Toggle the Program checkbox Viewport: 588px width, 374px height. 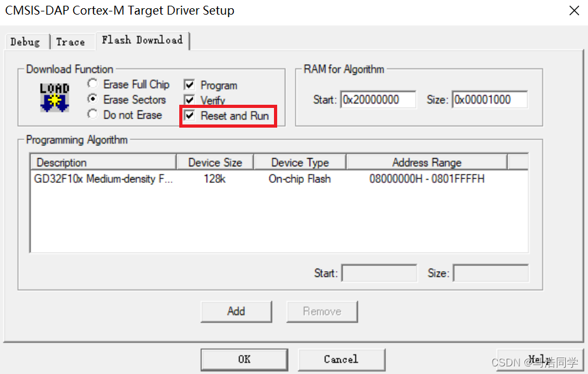click(189, 84)
